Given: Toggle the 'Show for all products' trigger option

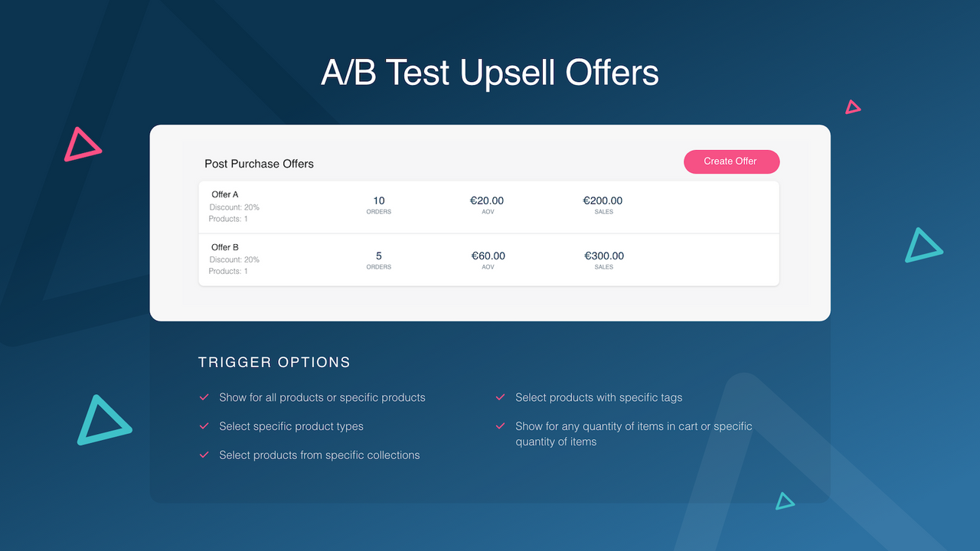Looking at the screenshot, I should point(322,397).
